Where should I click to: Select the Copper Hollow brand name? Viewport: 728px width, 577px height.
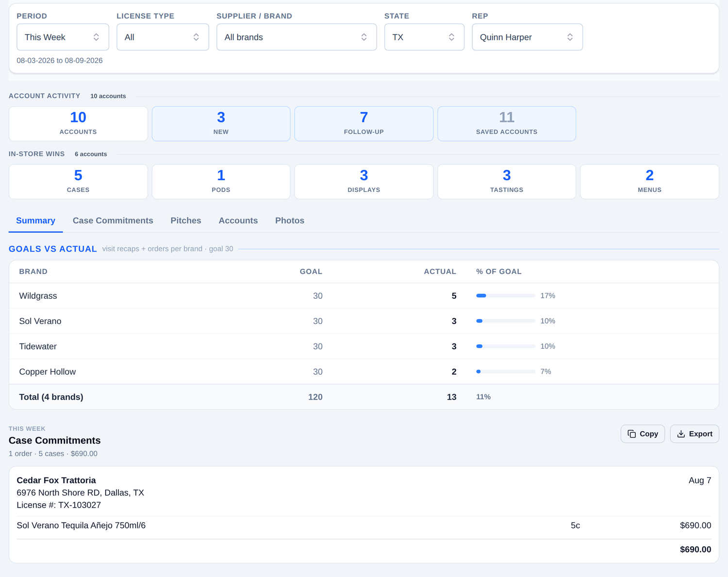tap(48, 372)
